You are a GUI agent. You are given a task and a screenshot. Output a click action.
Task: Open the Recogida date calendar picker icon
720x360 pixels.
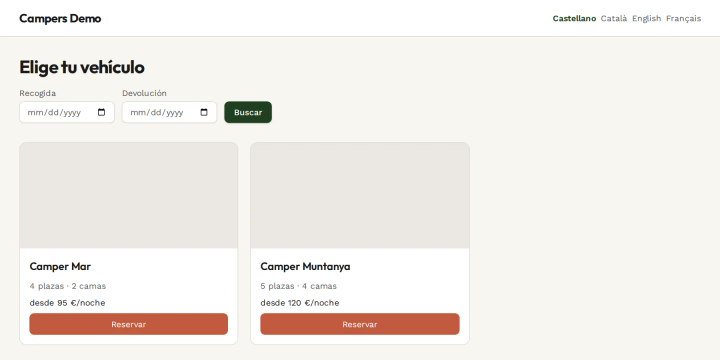point(101,112)
